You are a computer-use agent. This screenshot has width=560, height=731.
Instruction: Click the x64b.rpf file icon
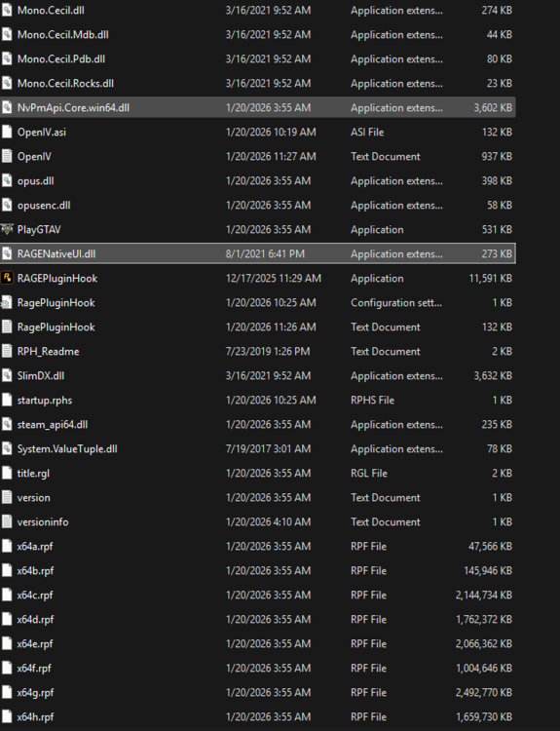click(x=7, y=570)
